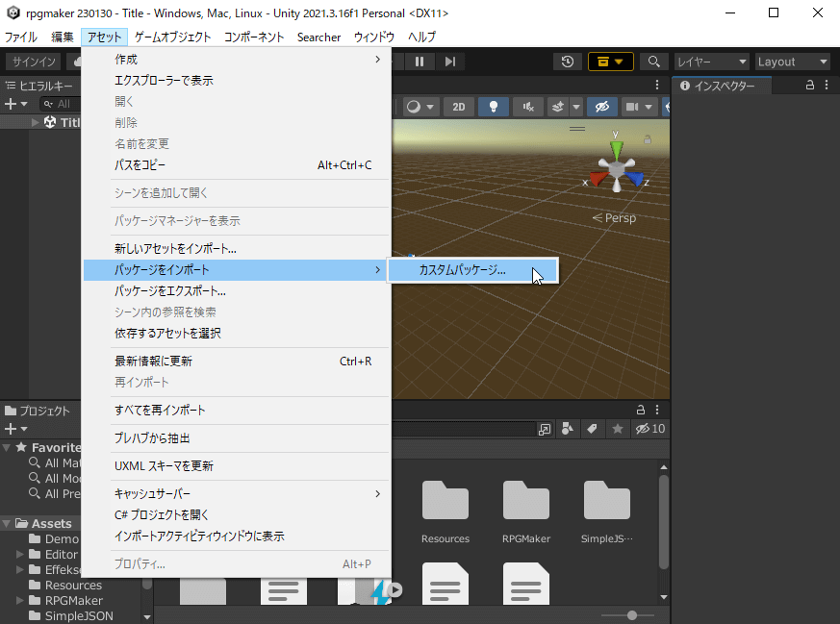Click the Inspector panel lock icon

coord(810,86)
